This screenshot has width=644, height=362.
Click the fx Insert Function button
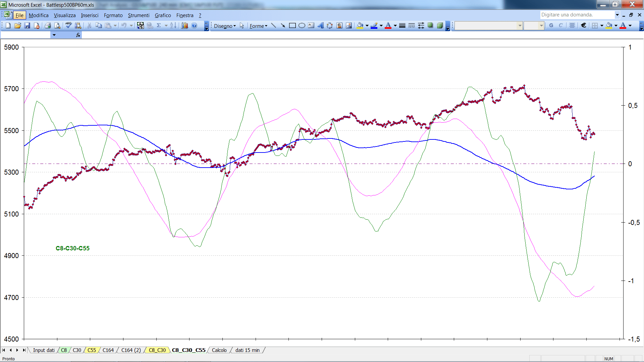pos(78,35)
